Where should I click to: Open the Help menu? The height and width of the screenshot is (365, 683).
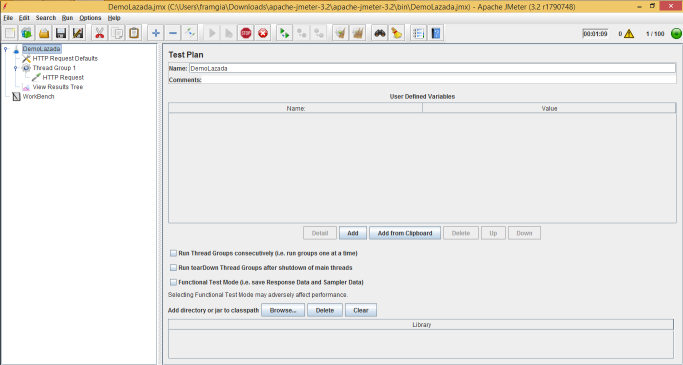pos(114,18)
